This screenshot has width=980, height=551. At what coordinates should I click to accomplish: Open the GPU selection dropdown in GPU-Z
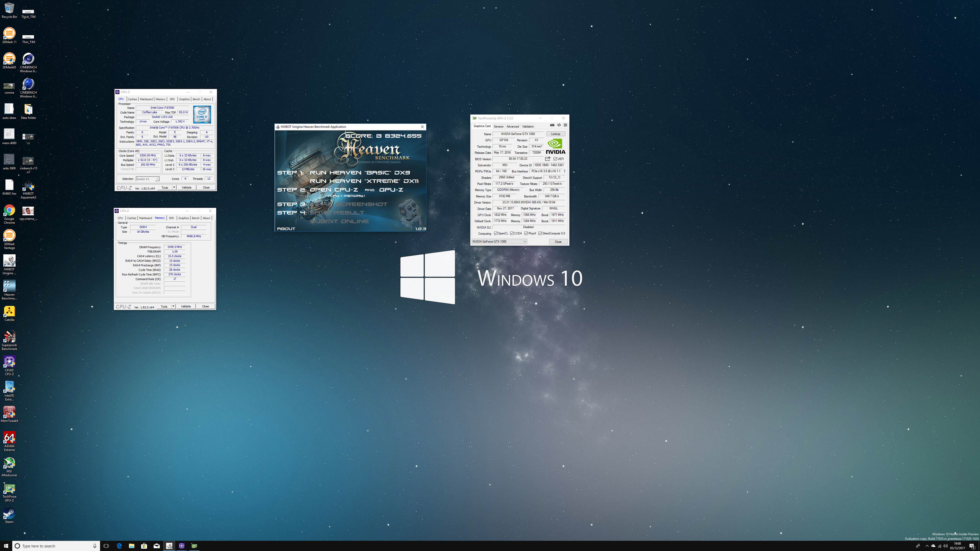(x=499, y=242)
